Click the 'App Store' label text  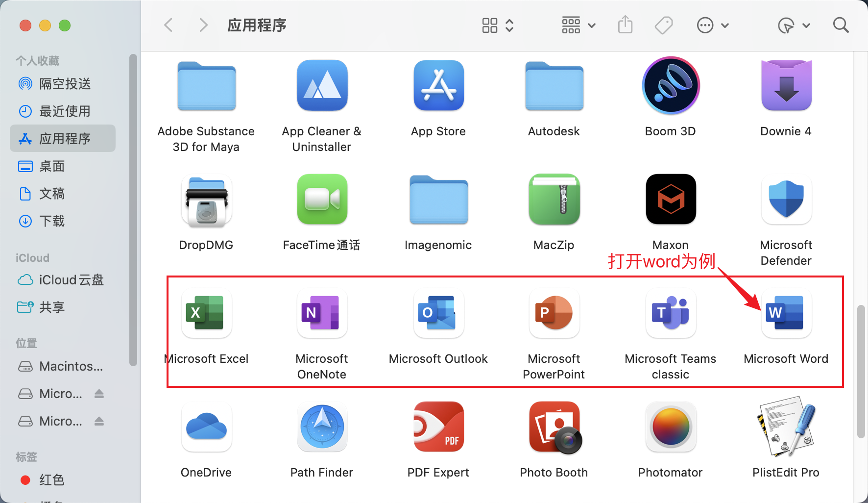[x=438, y=131]
